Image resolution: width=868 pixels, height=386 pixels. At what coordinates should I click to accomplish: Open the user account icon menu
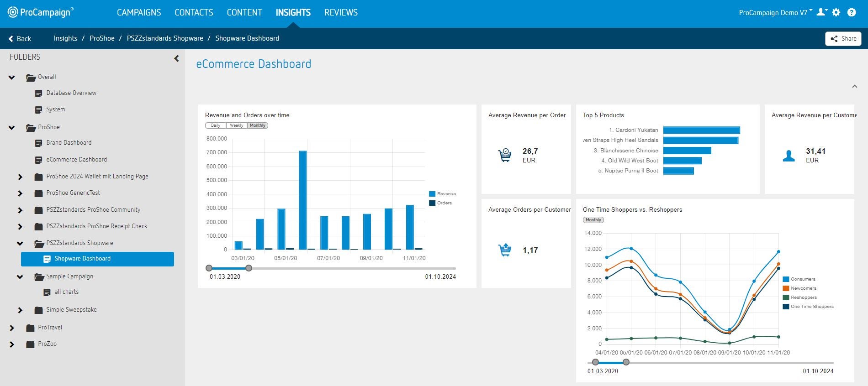pos(821,12)
